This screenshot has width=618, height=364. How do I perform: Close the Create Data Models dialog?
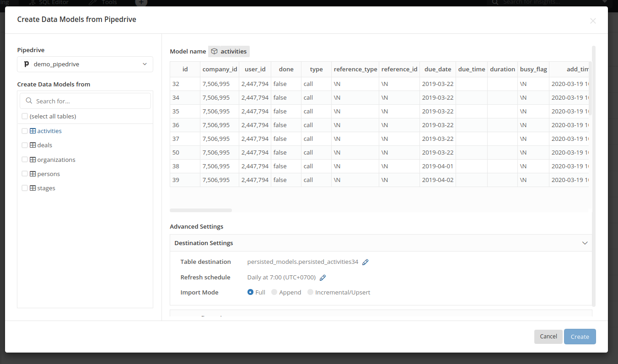tap(593, 21)
